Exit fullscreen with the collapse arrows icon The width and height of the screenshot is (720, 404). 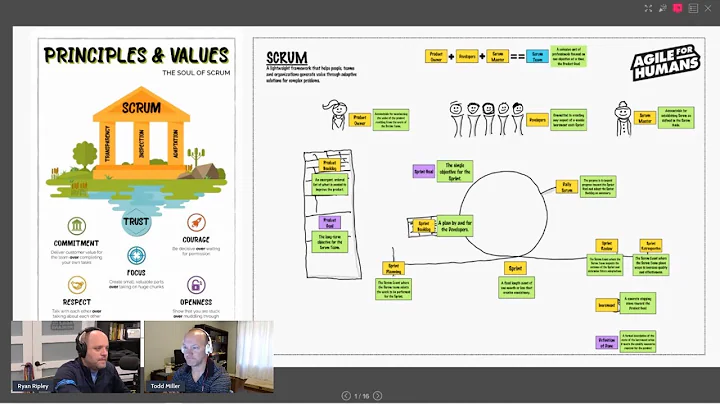pos(648,8)
